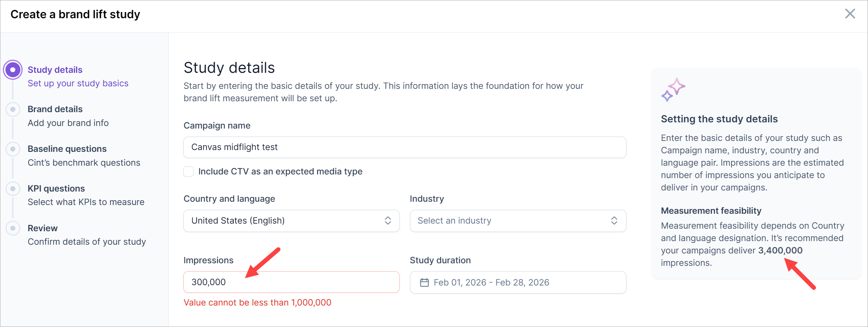Click the Study details step label

click(x=55, y=70)
